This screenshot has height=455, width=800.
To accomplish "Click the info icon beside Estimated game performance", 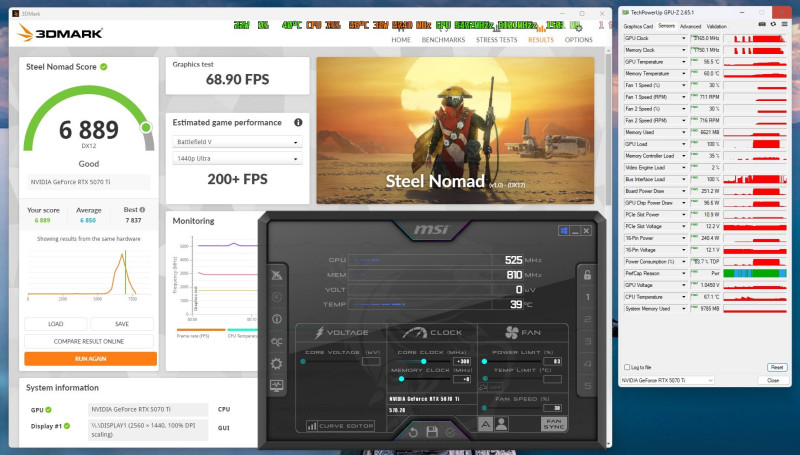I will tap(298, 122).
